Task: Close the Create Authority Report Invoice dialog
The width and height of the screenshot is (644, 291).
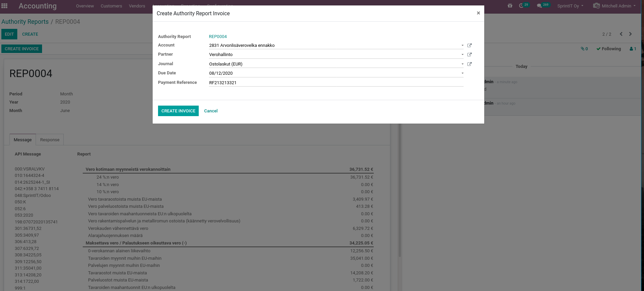Action: click(478, 13)
